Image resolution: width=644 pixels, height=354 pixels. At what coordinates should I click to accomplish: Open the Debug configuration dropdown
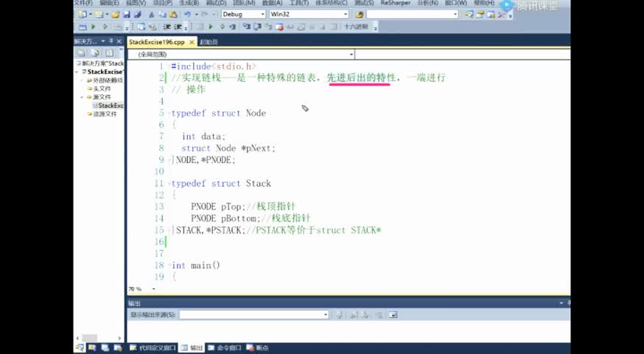pos(263,15)
